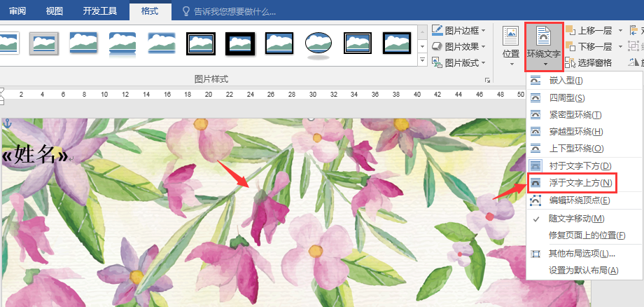Open the 图片样式 dialog launcher
Screen dimensions: 644x307
[487, 80]
